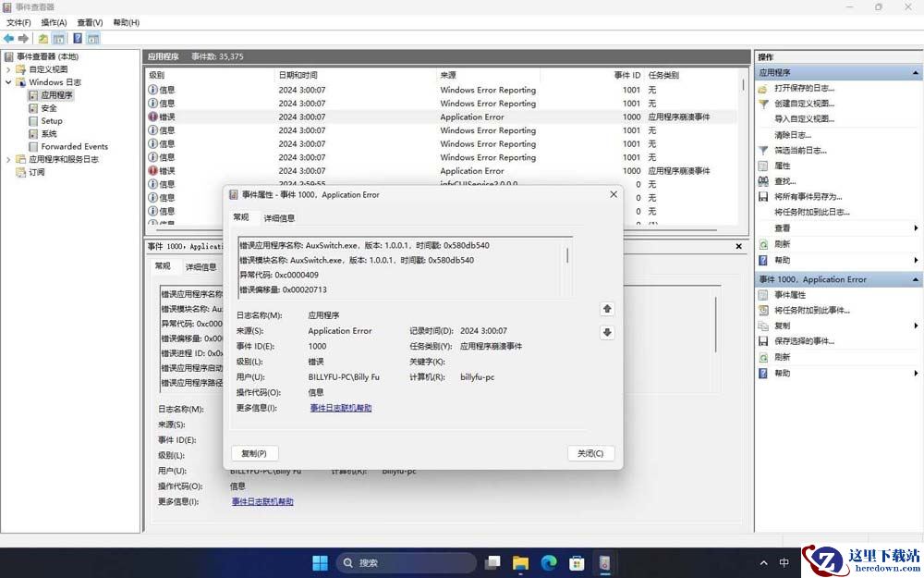Image resolution: width=924 pixels, height=578 pixels.
Task: Collapse the 应用程序 section in actions pane
Action: [x=915, y=72]
